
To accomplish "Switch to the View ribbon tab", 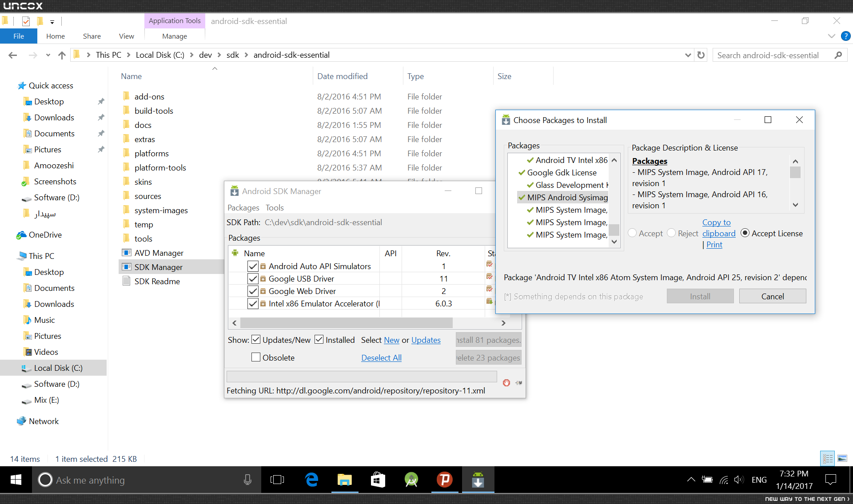I will coord(127,36).
